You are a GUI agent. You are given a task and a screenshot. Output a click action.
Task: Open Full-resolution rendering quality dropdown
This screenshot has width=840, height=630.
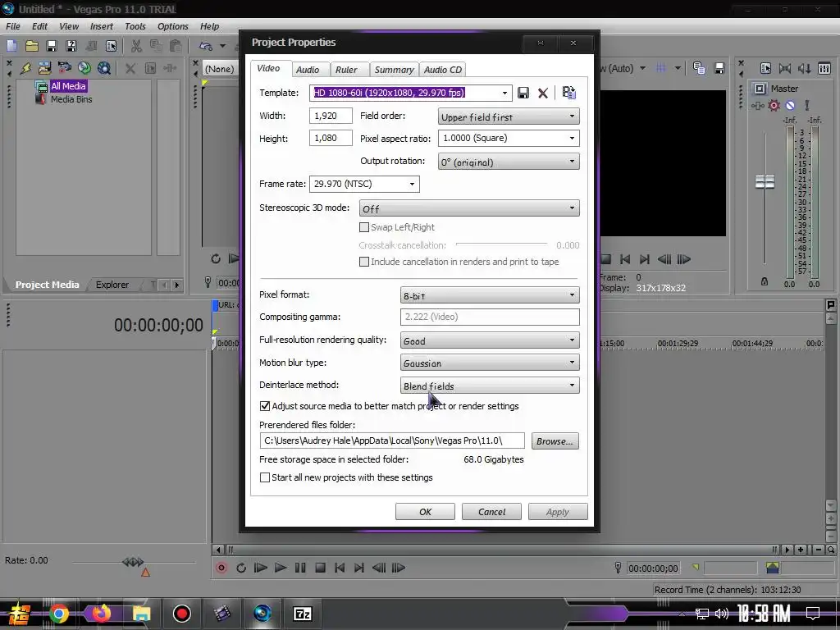[x=490, y=340]
